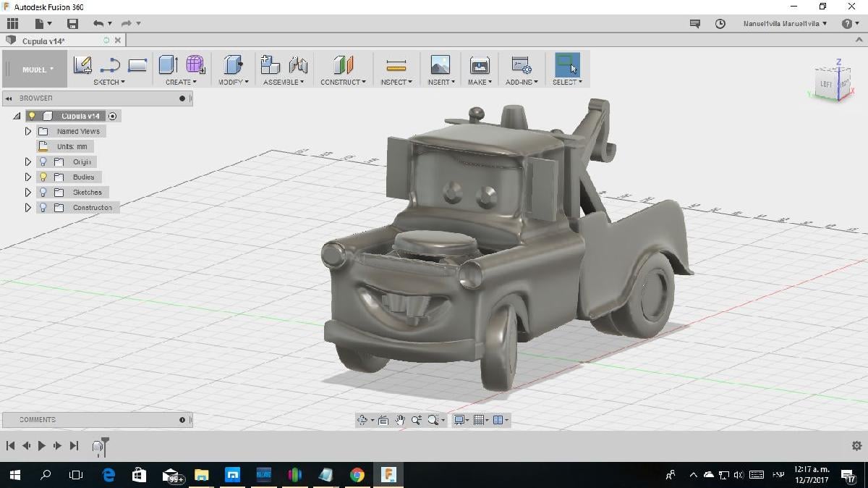
Task: Click the Create Form sculpt icon
Action: pos(195,65)
